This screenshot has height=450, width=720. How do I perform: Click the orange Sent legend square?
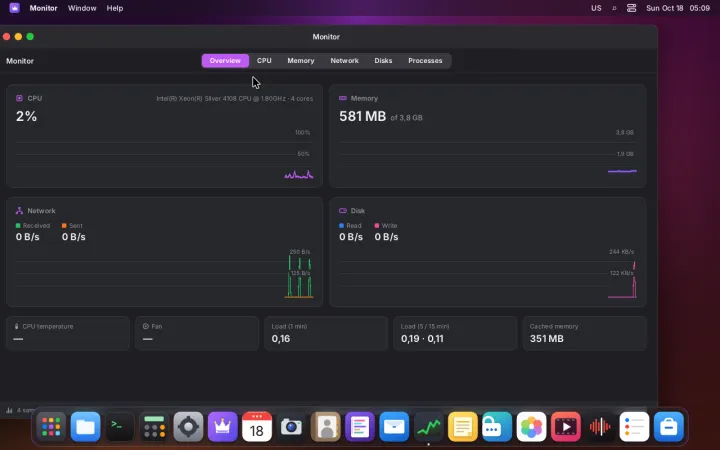point(64,225)
